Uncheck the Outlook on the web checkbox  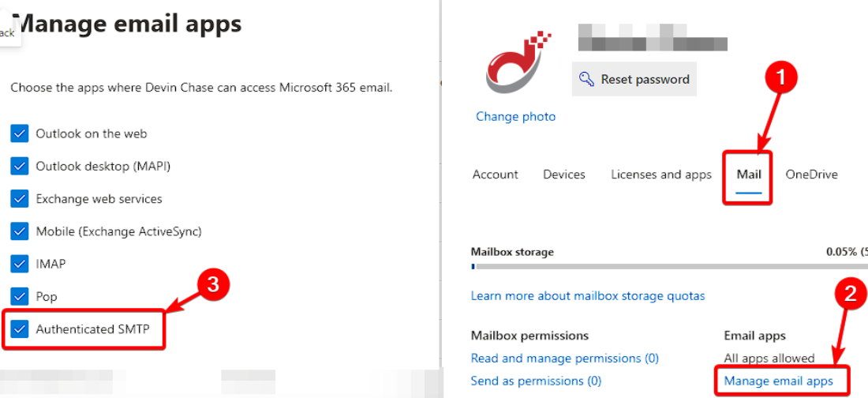pyautogui.click(x=20, y=133)
